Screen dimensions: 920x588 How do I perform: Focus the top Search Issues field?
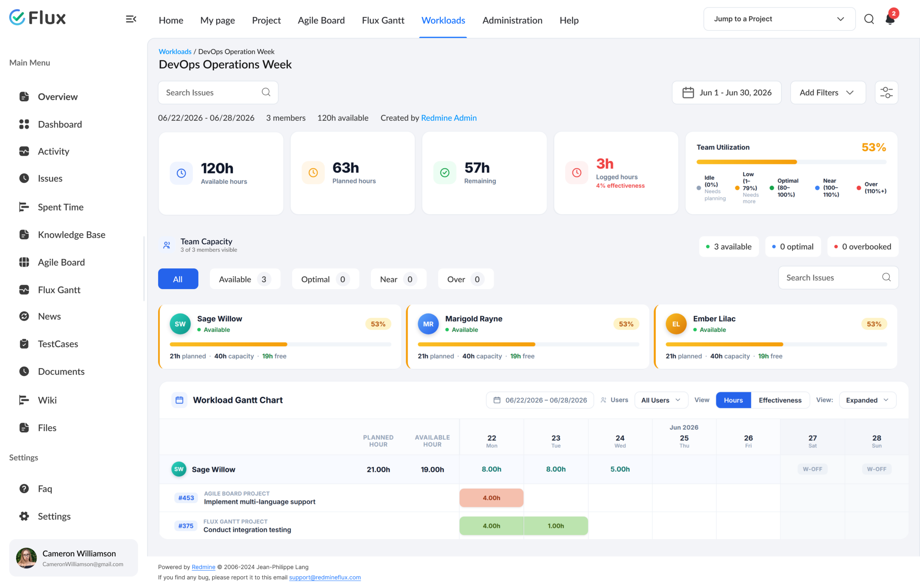218,92
